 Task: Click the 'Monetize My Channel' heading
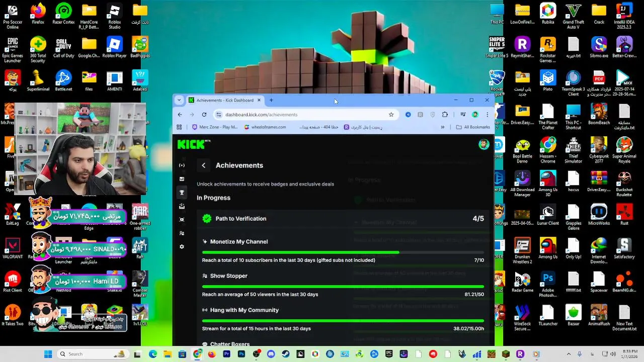tap(239, 242)
